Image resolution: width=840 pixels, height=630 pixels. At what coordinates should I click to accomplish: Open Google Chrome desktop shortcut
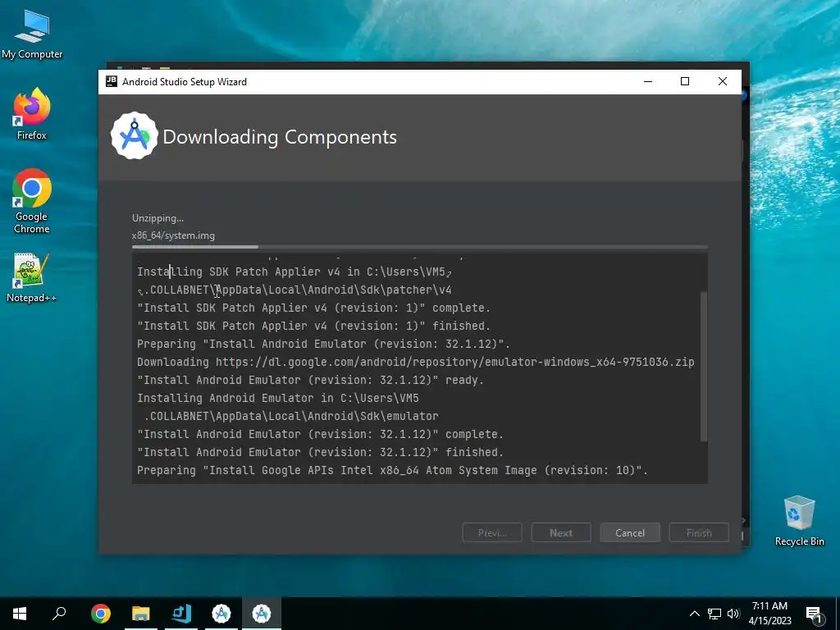pyautogui.click(x=32, y=201)
